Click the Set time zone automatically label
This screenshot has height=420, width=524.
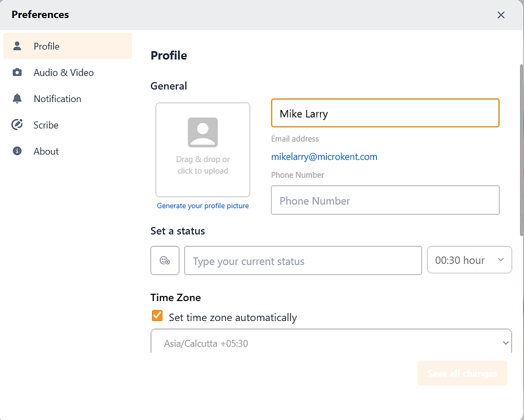(232, 317)
